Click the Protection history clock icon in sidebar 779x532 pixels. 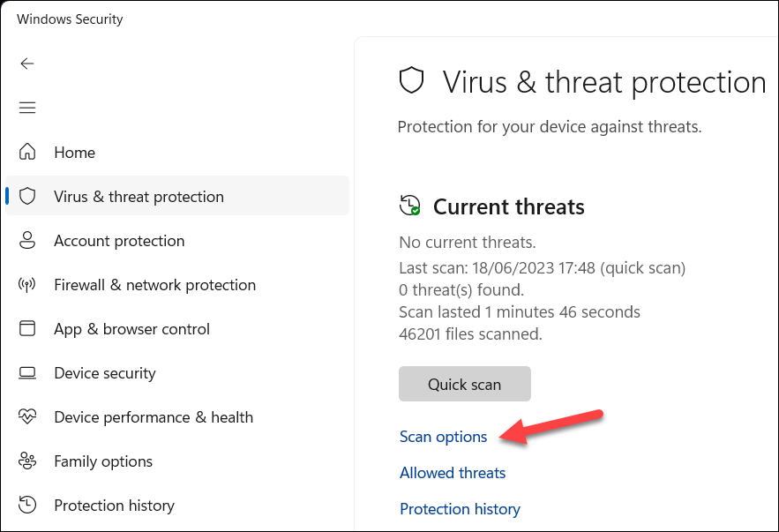click(x=27, y=505)
